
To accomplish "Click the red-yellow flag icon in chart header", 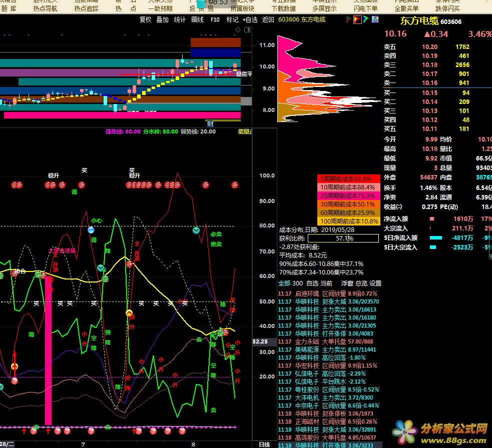I will [357, 20].
